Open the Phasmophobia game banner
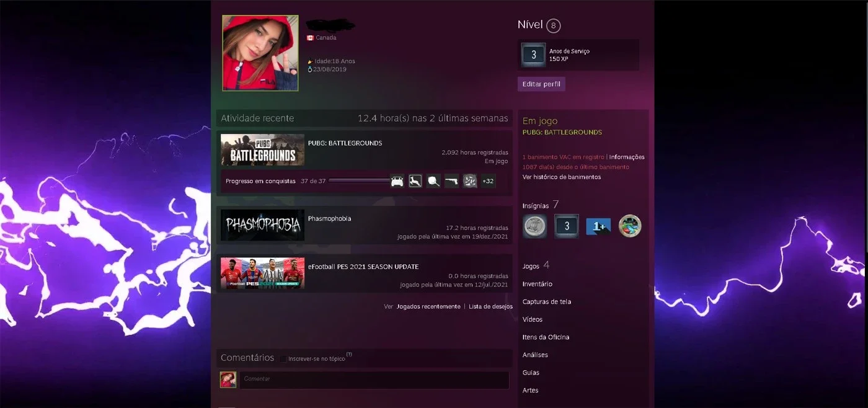This screenshot has height=408, width=868. point(262,225)
